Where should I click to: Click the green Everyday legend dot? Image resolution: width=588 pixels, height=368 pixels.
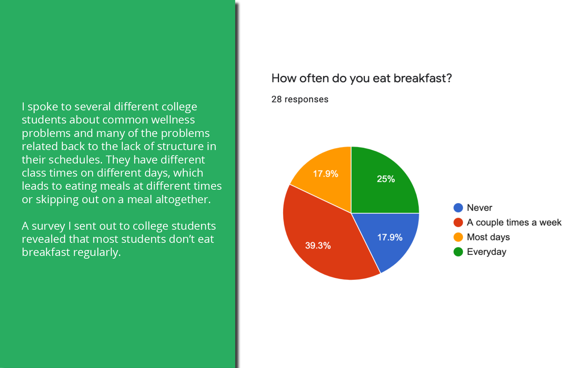458,252
